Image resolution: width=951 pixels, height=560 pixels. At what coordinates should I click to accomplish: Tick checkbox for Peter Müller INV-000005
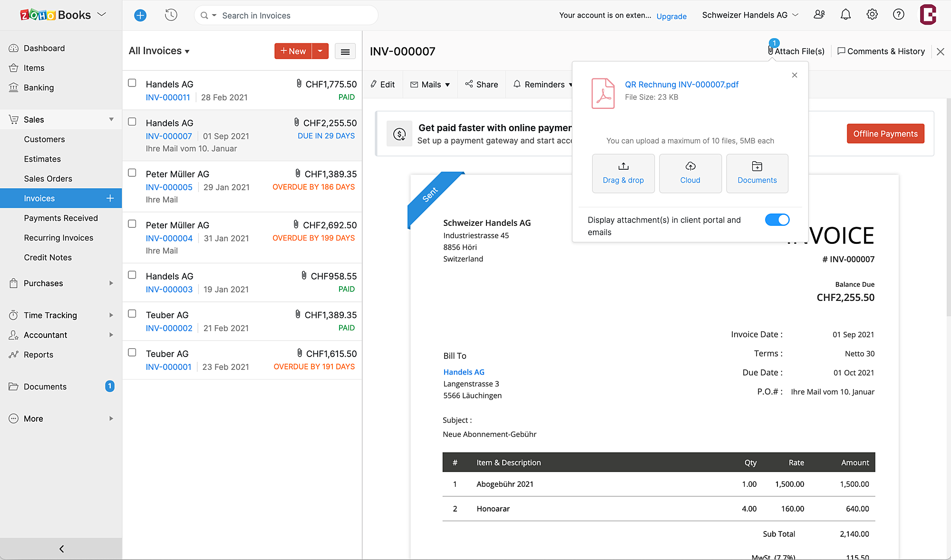tap(132, 173)
